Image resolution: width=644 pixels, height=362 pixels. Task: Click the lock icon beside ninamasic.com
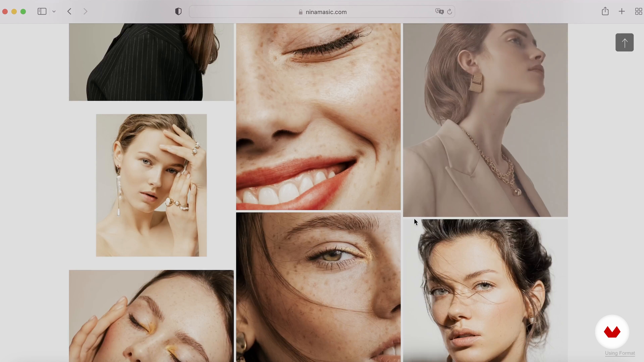[301, 12]
